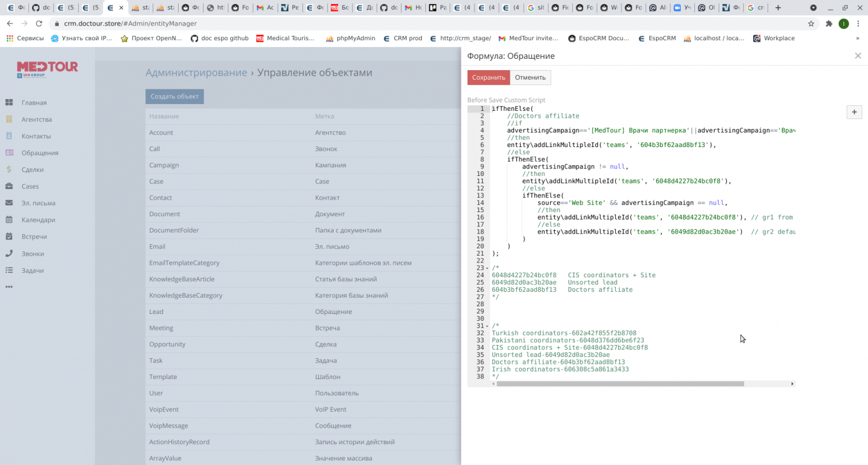Click the Контакты sidebar icon

click(9, 136)
